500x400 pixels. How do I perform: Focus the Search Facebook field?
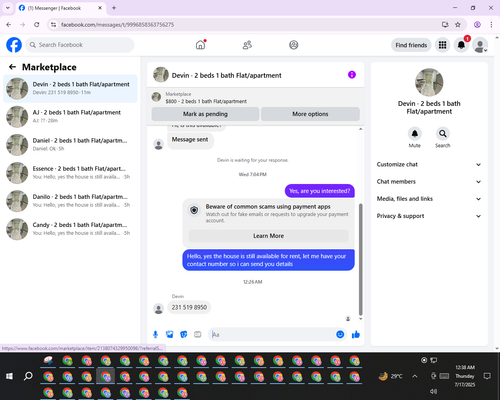[80, 45]
